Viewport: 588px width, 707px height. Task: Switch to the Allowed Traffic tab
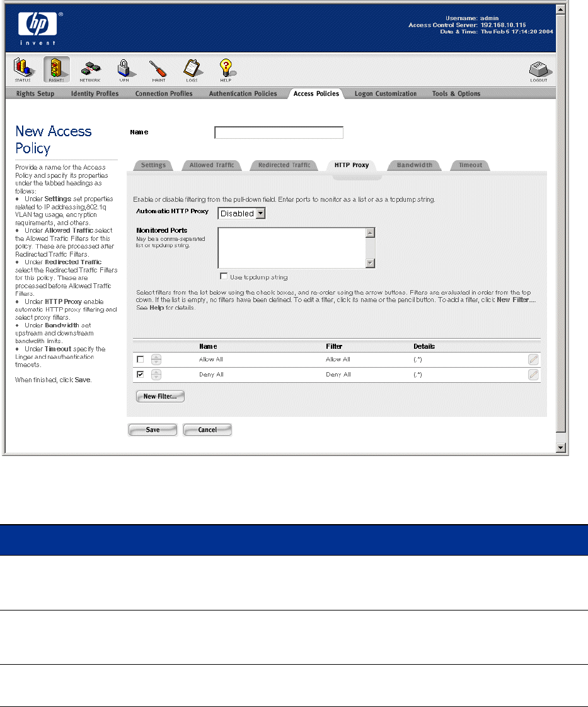click(x=212, y=165)
